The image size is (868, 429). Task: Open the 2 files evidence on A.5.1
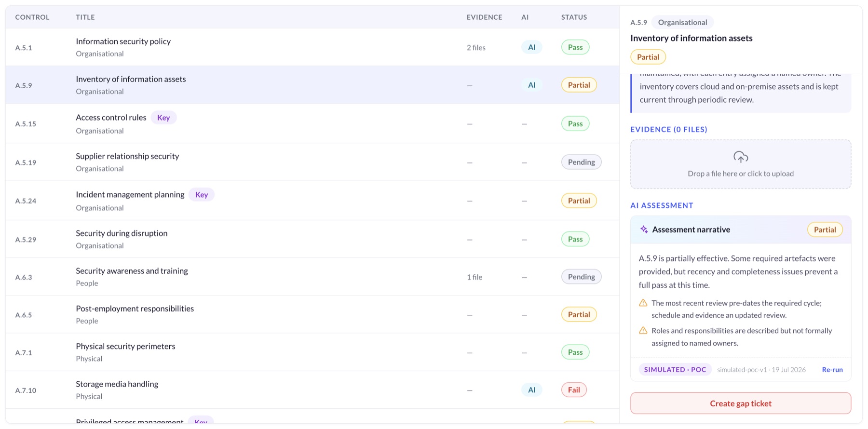tap(476, 47)
